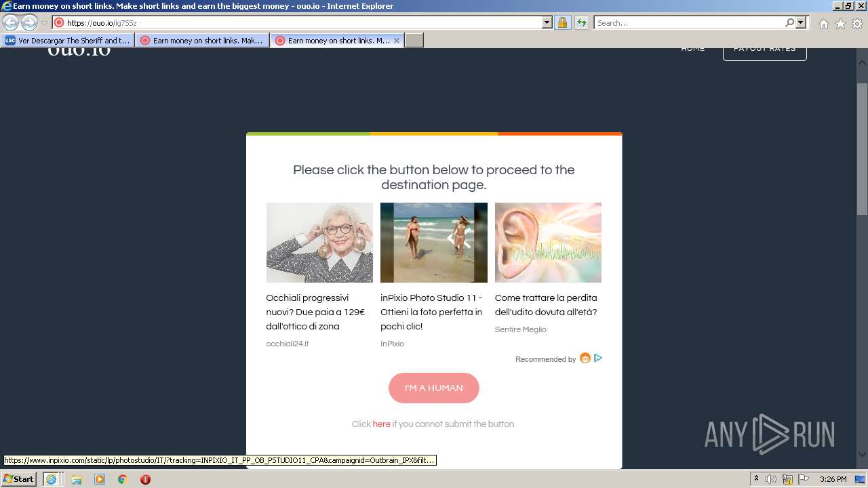Image resolution: width=868 pixels, height=488 pixels.
Task: Click inside the Search box
Action: click(x=688, y=23)
